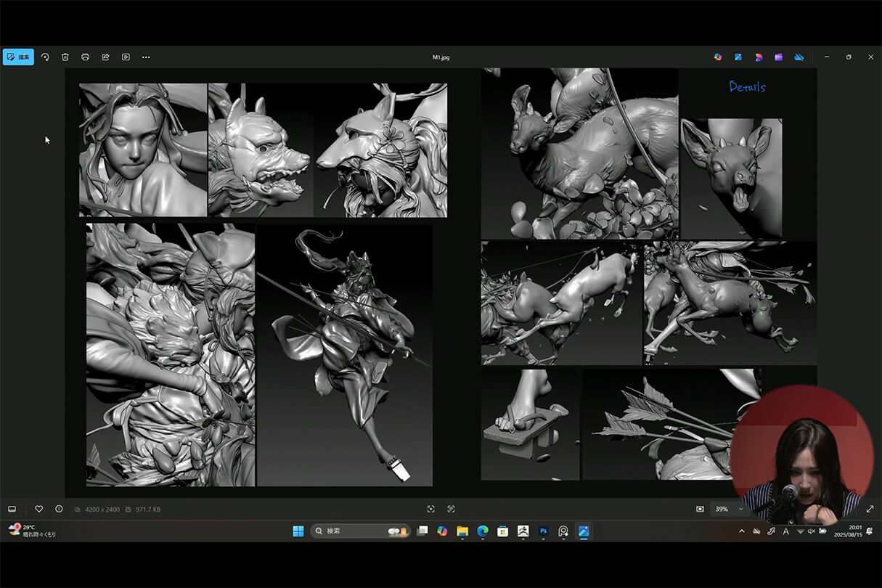This screenshot has height=588, width=882.
Task: Open Photoshop from the taskbar
Action: pyautogui.click(x=543, y=531)
